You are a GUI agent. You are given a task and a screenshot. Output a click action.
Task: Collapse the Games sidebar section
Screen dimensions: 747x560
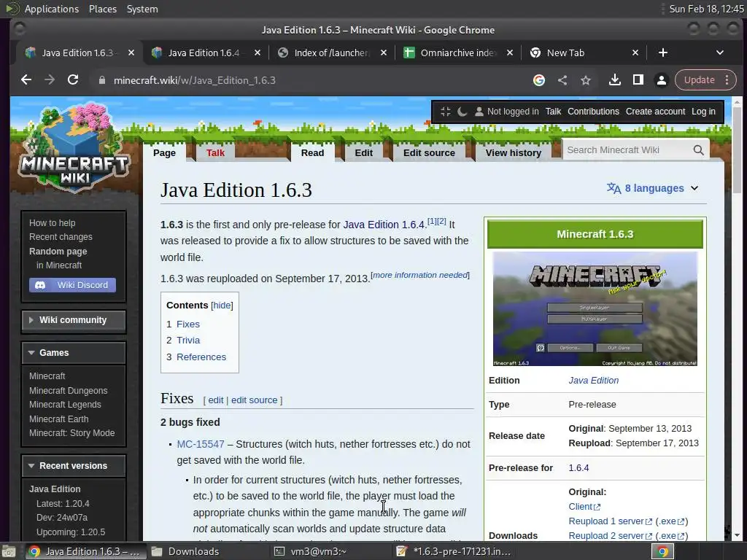(74, 353)
